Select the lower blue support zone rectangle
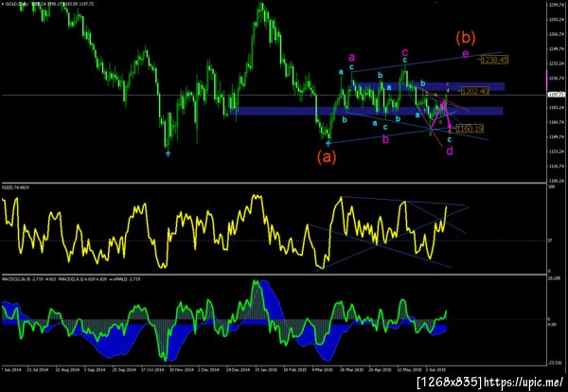568x392 pixels. pos(366,111)
